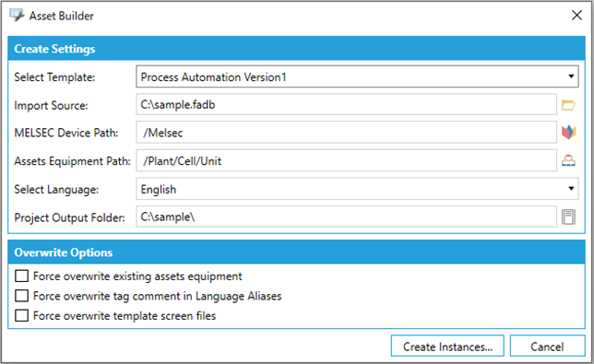Click the Project Output Folder text field
Viewport: 594px width, 364px height.
(346, 217)
